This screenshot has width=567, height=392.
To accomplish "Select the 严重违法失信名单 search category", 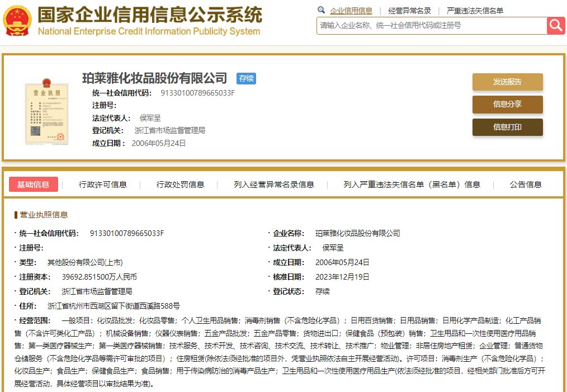I will pos(475,11).
